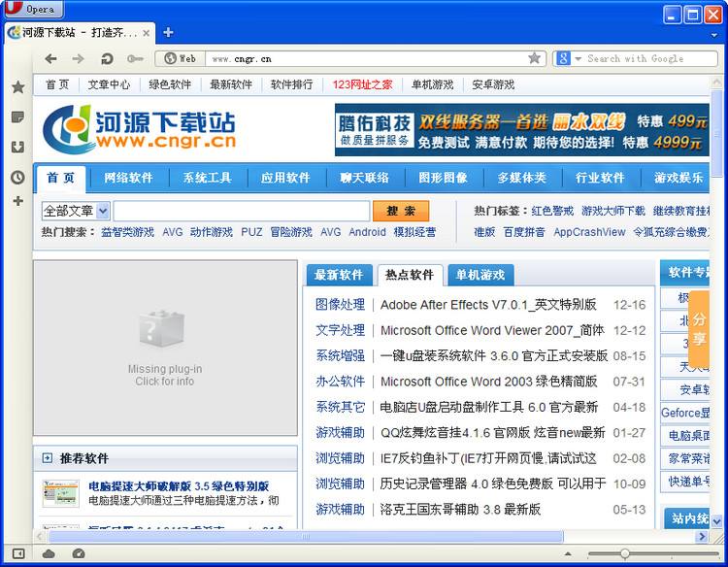The height and width of the screenshot is (567, 728).
Task: Open the 行业软件 navigation item
Action: [600, 178]
